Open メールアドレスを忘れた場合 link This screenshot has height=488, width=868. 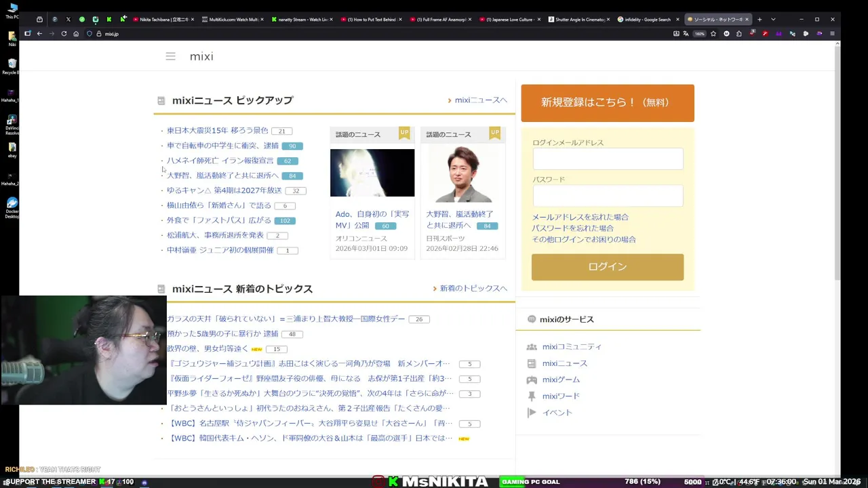click(580, 217)
